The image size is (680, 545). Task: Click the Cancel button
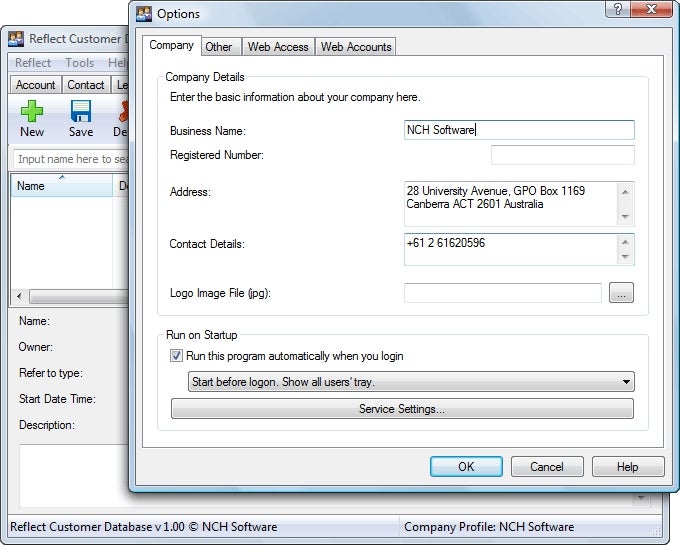pyautogui.click(x=547, y=467)
